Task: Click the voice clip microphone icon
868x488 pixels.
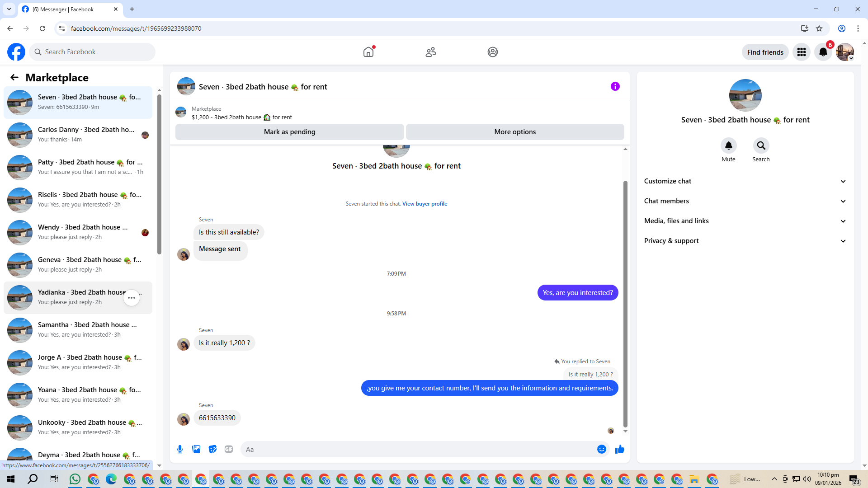Action: [180, 449]
